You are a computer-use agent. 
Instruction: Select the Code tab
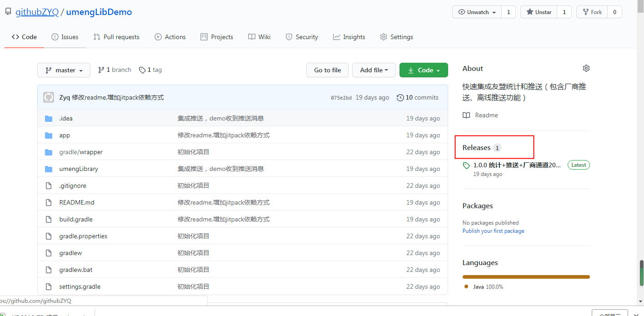tap(25, 37)
